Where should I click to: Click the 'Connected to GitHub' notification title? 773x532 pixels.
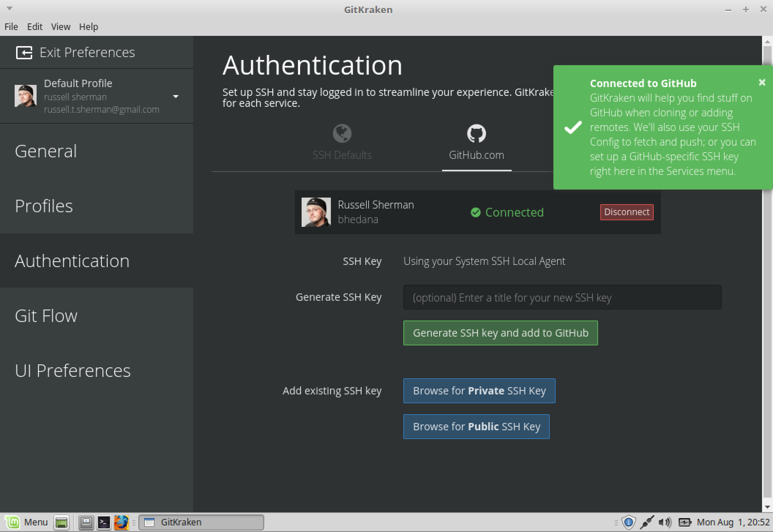pos(643,83)
